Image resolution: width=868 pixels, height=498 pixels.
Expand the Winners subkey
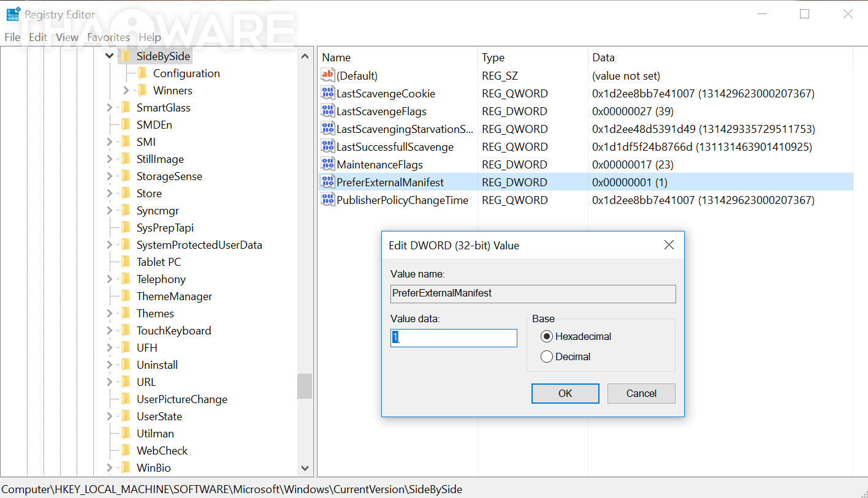[x=126, y=91]
